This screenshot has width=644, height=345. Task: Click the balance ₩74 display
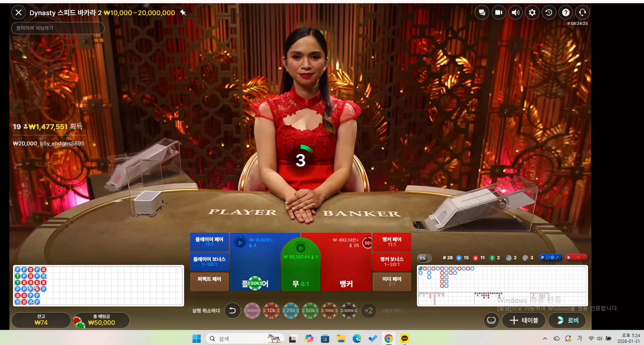[41, 320]
